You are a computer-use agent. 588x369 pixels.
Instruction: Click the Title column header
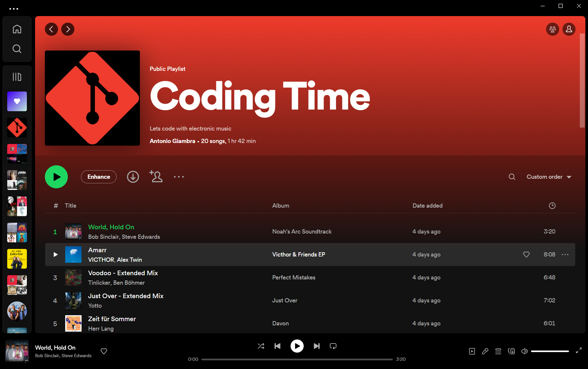click(70, 206)
